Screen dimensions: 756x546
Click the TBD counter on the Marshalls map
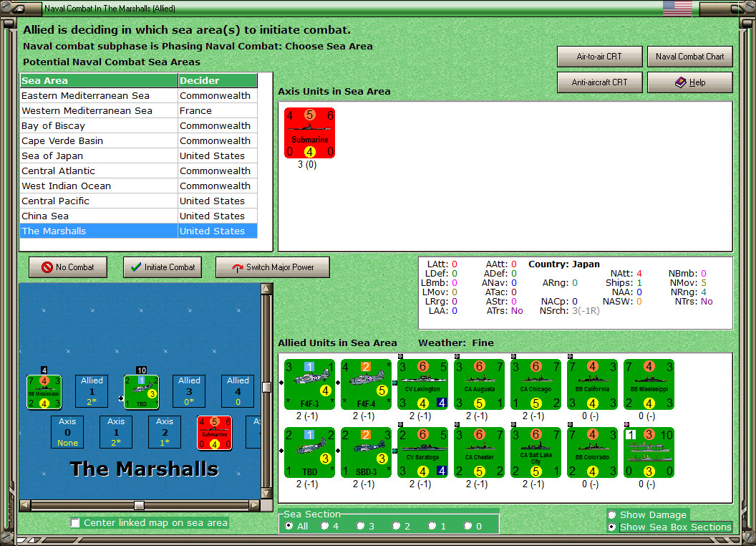[141, 392]
